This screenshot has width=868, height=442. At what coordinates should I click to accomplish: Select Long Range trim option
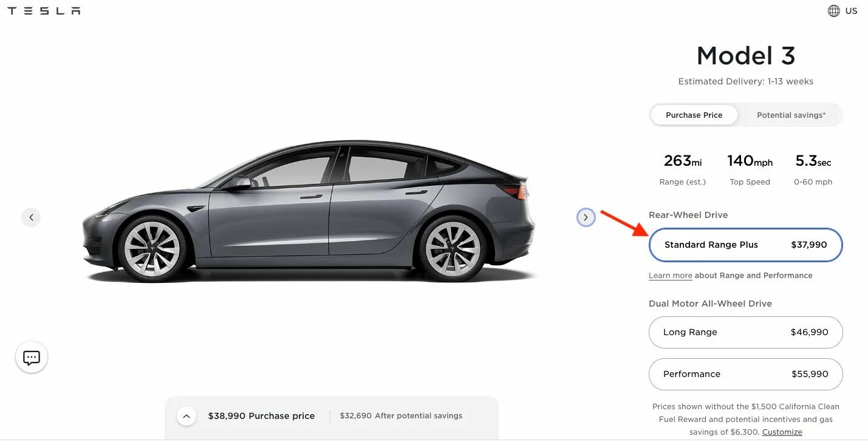click(x=746, y=332)
